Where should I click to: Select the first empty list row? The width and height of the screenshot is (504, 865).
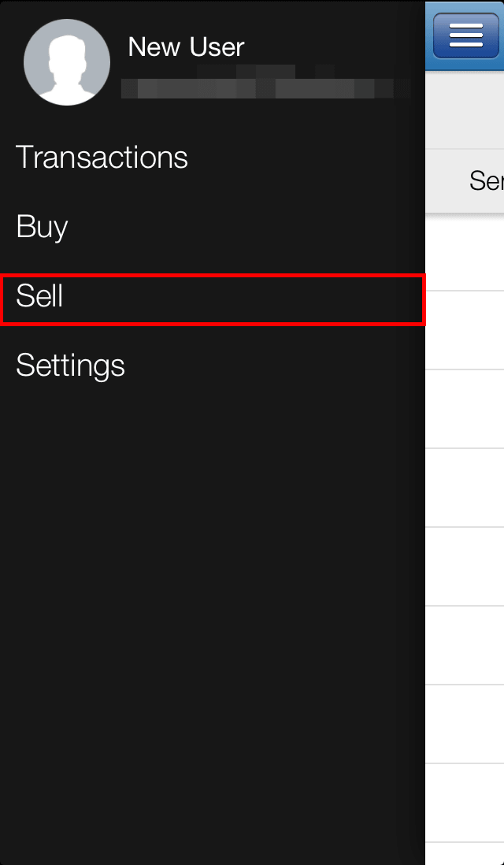[465, 251]
